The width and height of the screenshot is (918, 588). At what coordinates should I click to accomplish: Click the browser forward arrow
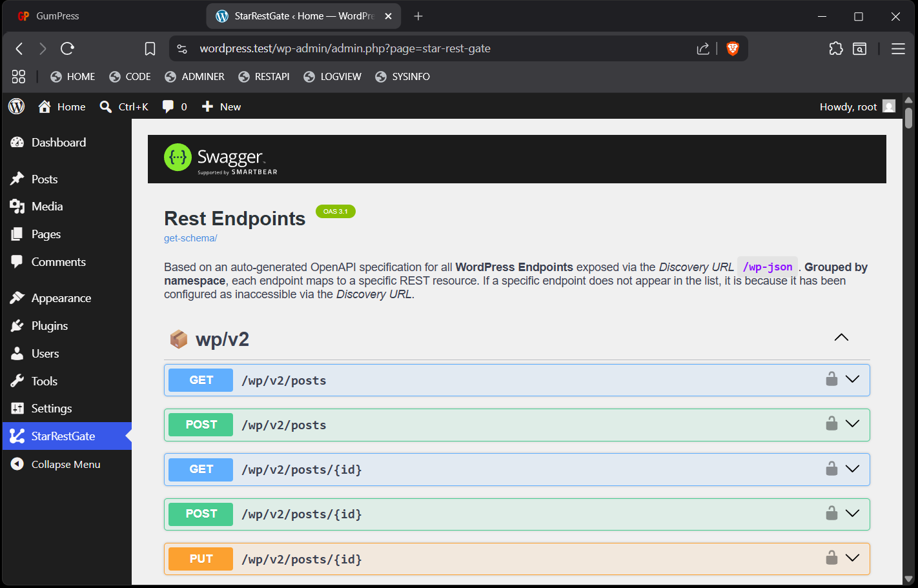click(x=43, y=48)
